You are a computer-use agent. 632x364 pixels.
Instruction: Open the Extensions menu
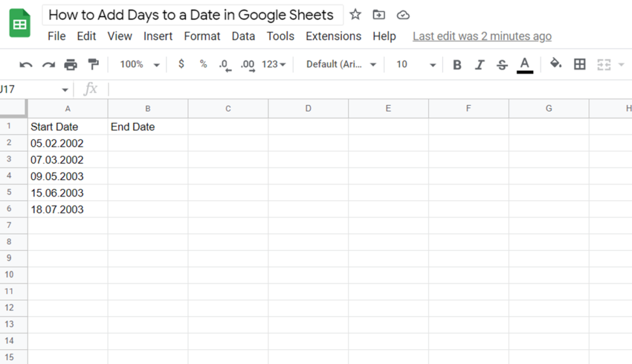tap(333, 36)
